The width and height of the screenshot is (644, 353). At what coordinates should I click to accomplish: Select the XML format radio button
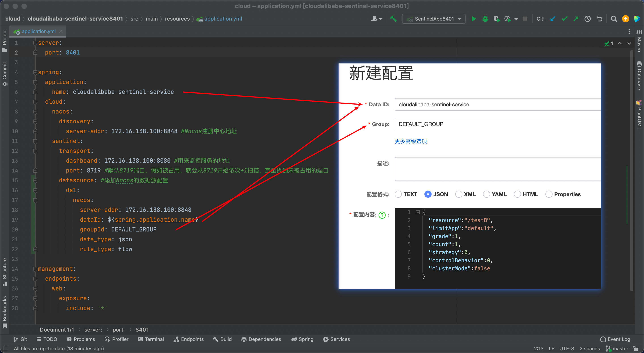pos(458,194)
